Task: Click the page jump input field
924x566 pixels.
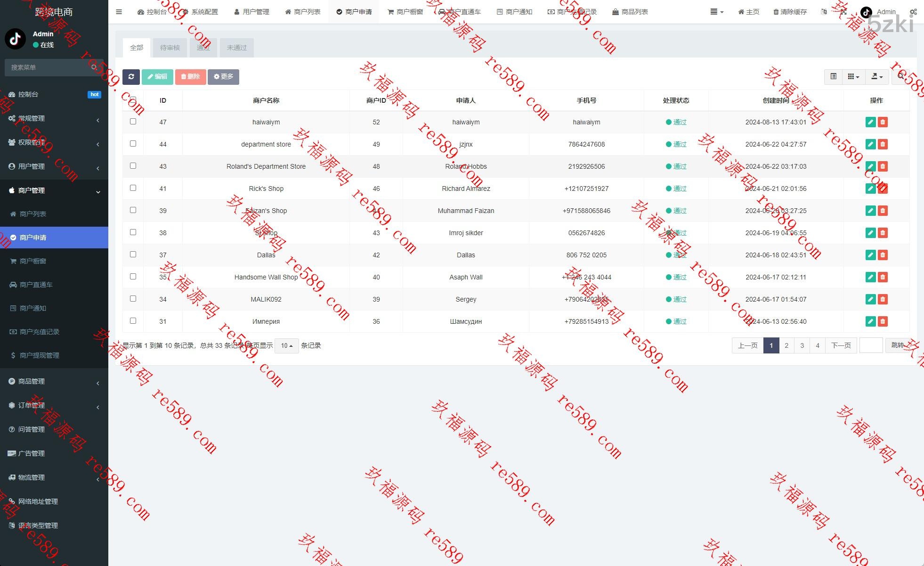Action: pyautogui.click(x=871, y=345)
